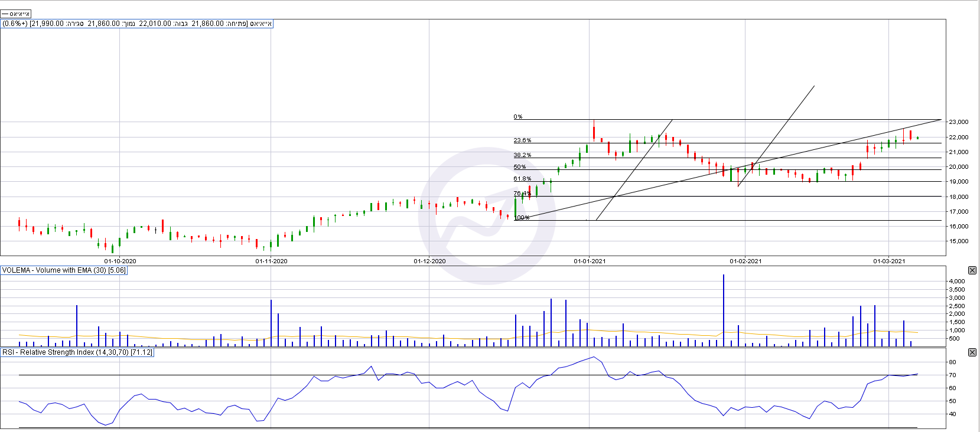Image resolution: width=980 pixels, height=432 pixels.
Task: Select the 61.8% Fibonacci level label
Action: click(522, 179)
